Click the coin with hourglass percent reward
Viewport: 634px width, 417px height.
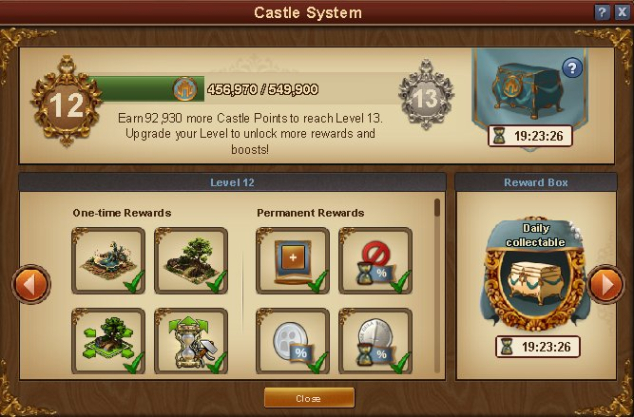point(375,341)
